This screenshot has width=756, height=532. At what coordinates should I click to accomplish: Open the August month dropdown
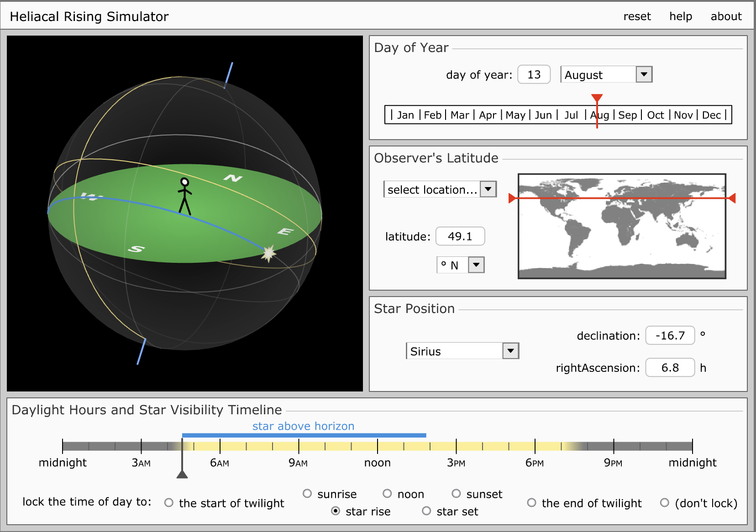pyautogui.click(x=606, y=74)
